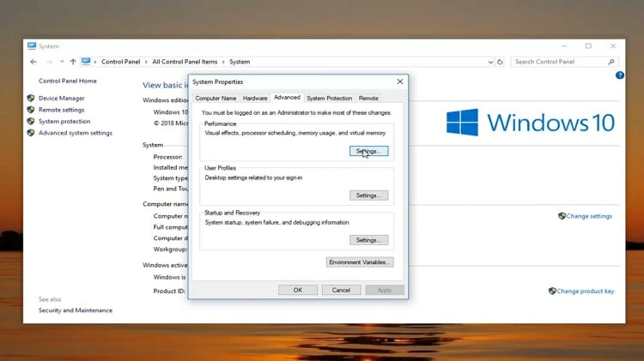Viewport: 644px width, 361px height.
Task: Click Windows 10 logo graphic
Action: point(531,123)
